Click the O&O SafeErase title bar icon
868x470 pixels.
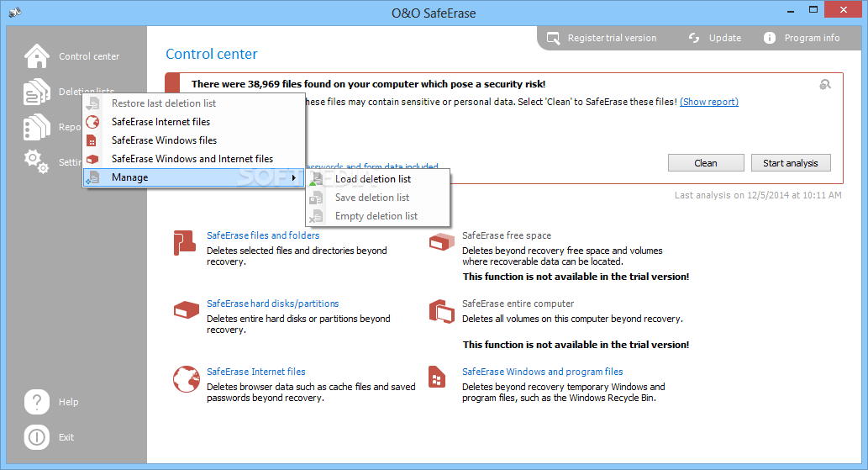pyautogui.click(x=15, y=12)
